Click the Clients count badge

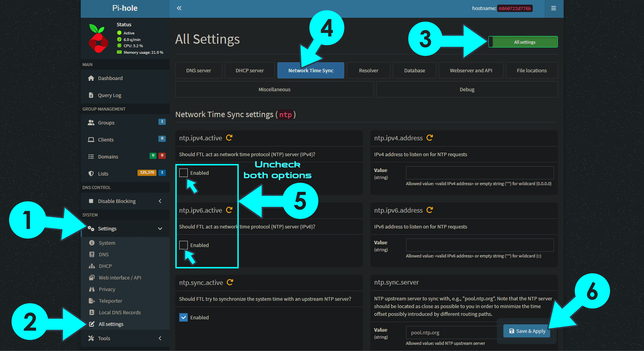162,138
